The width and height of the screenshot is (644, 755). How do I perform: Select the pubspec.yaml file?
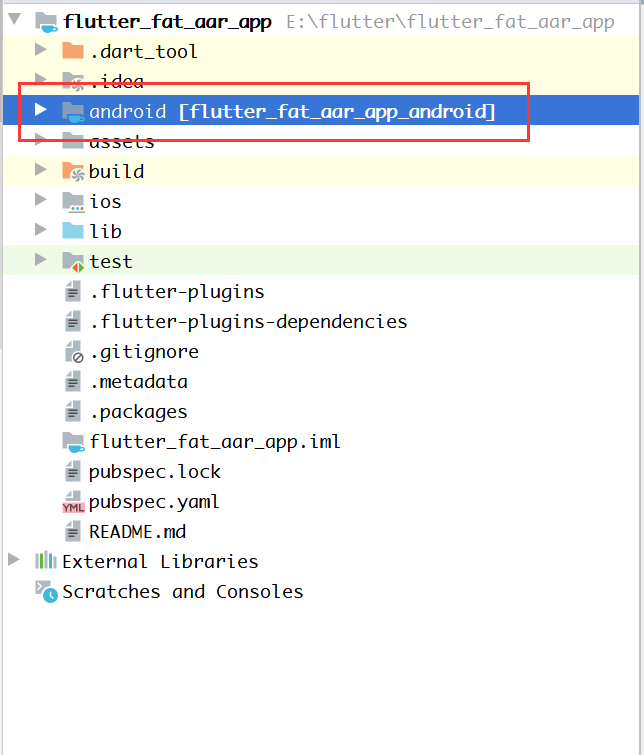(x=154, y=502)
